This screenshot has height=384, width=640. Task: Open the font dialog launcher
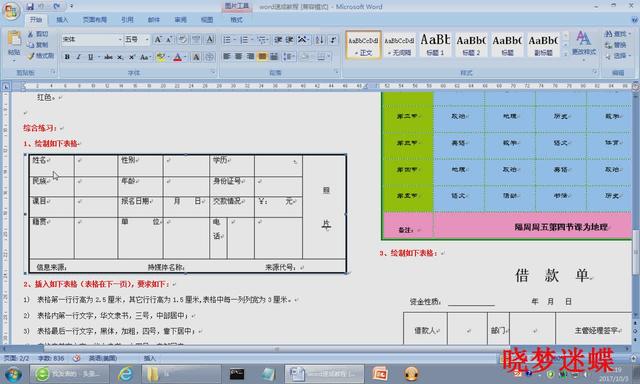coord(213,72)
